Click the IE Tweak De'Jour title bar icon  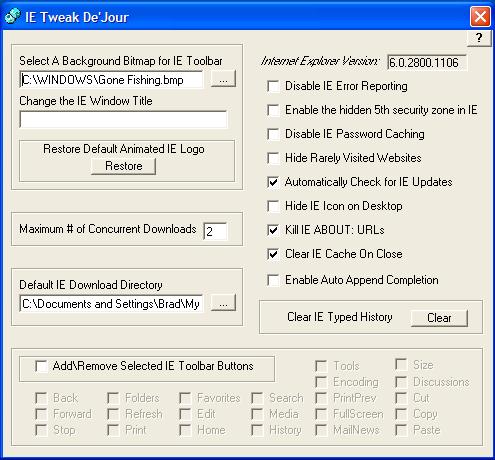(13, 16)
